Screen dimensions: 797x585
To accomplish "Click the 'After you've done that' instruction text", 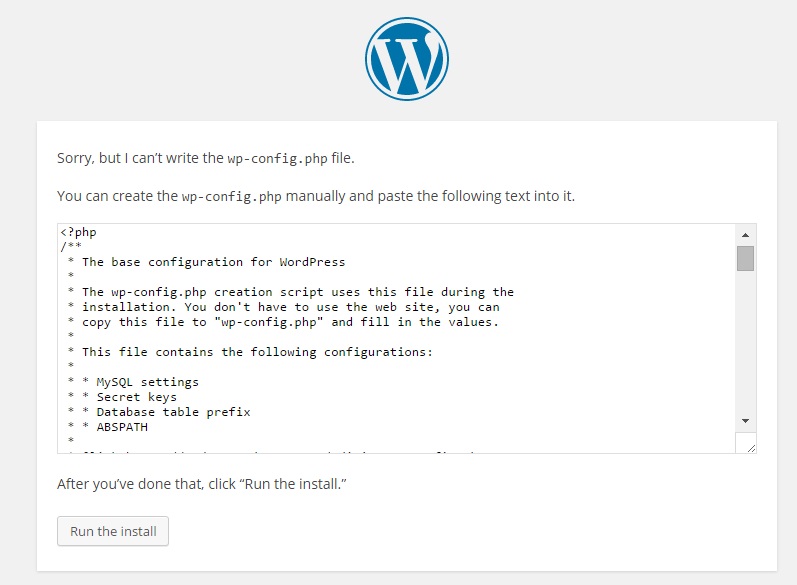I will (x=202, y=484).
